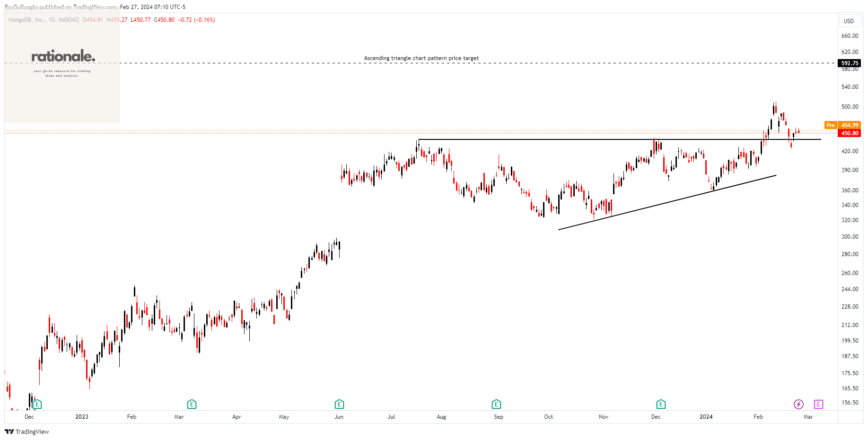Viewport: 868px width, 440px height.
Task: Click the 'Ascending triangle chart pattern price target' text
Action: (421, 58)
